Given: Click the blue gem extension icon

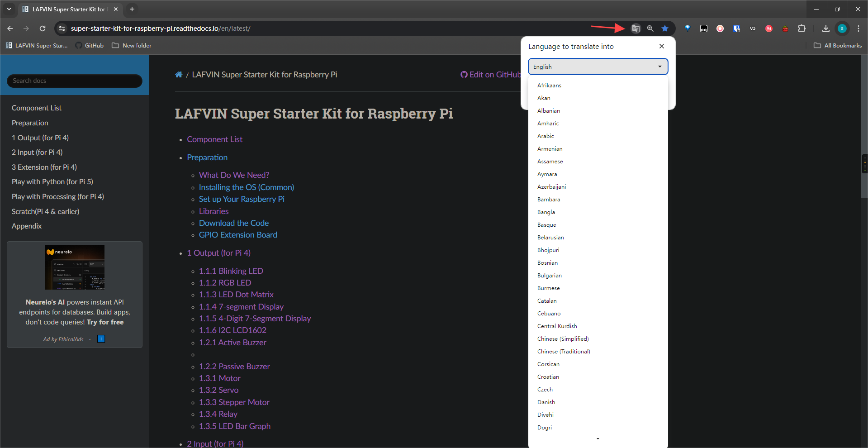Looking at the screenshot, I should (x=688, y=29).
